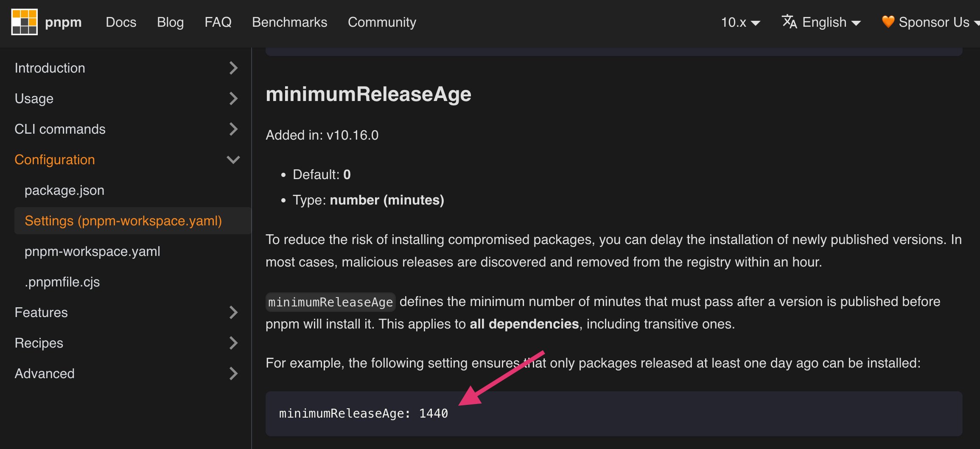Open the Benchmarks page
980x449 pixels.
coord(290,22)
